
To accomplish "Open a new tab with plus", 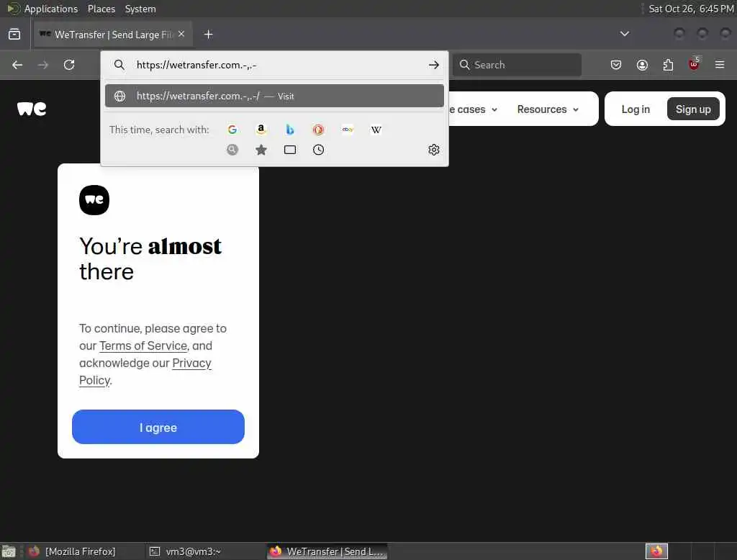I will click(209, 35).
